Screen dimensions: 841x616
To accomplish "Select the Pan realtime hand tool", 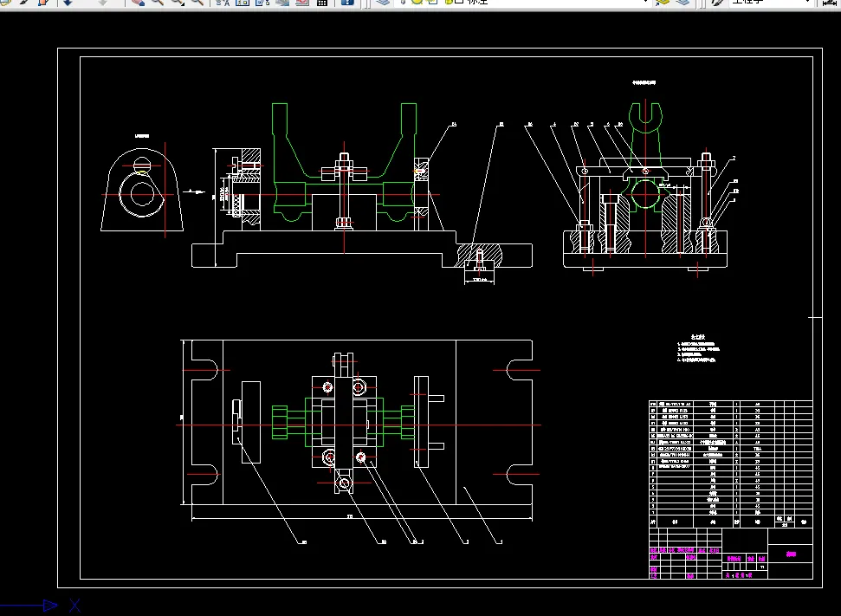I will [x=138, y=3].
